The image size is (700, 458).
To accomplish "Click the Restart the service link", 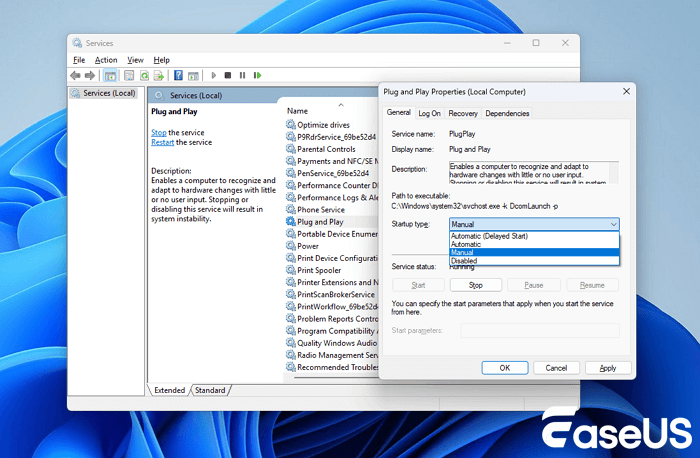I will pyautogui.click(x=162, y=142).
